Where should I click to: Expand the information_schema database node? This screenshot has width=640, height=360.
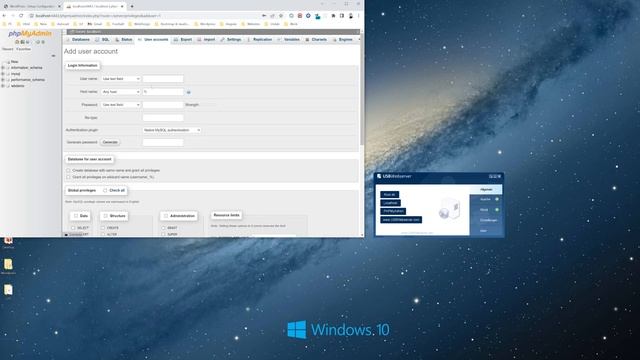click(x=3, y=68)
